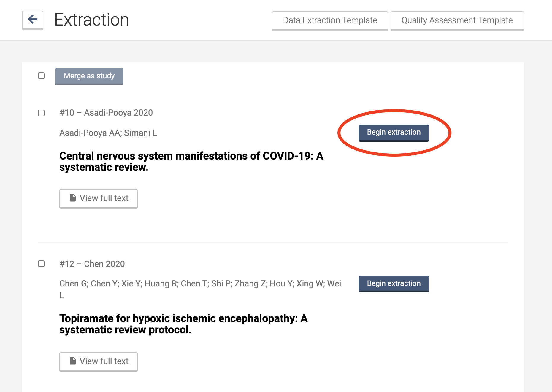Click the Chen G author list text
This screenshot has width=552, height=392.
coord(200,284)
